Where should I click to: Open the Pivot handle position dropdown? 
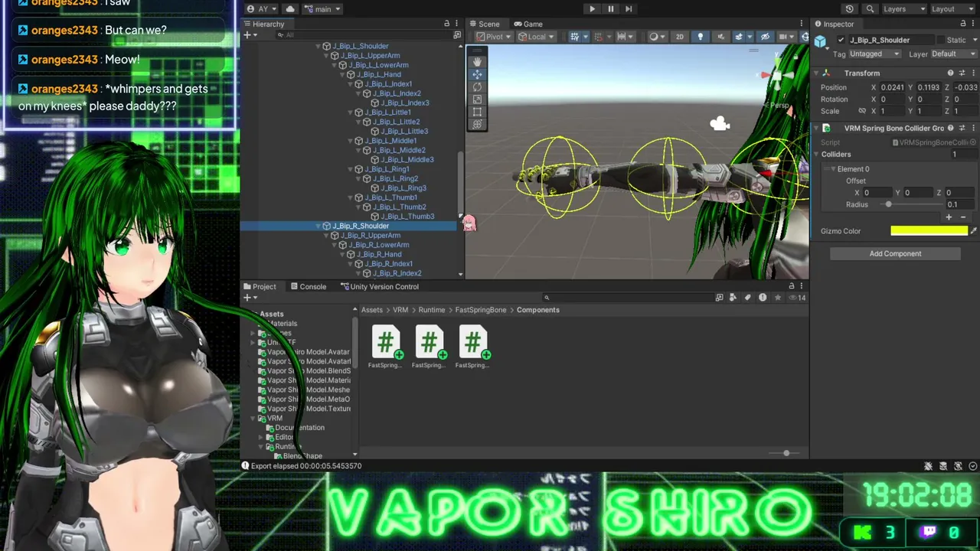point(494,37)
